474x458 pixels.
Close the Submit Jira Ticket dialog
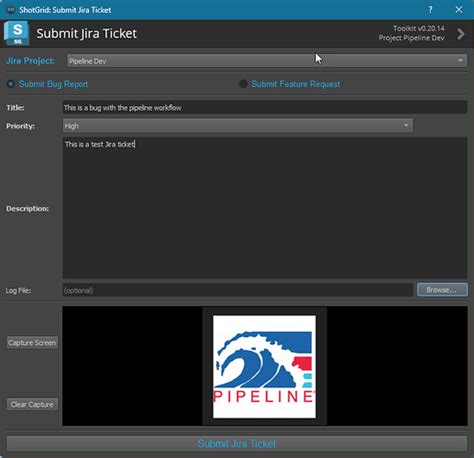click(459, 10)
